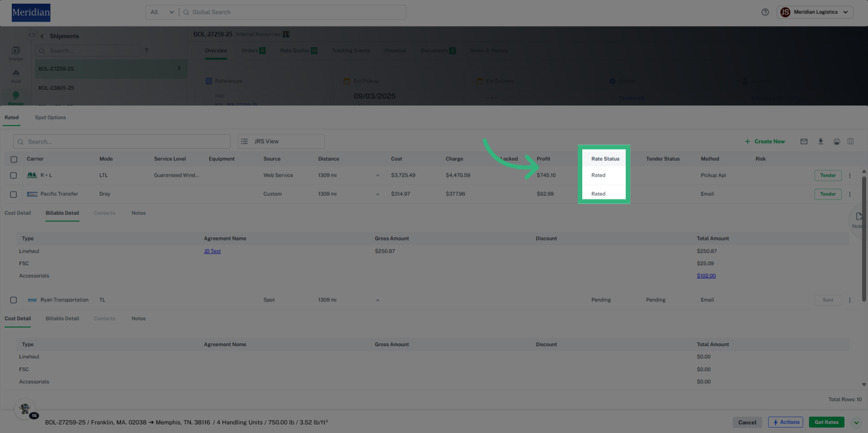Image resolution: width=868 pixels, height=433 pixels.
Task: Click the green Get Rates button
Action: 826,422
